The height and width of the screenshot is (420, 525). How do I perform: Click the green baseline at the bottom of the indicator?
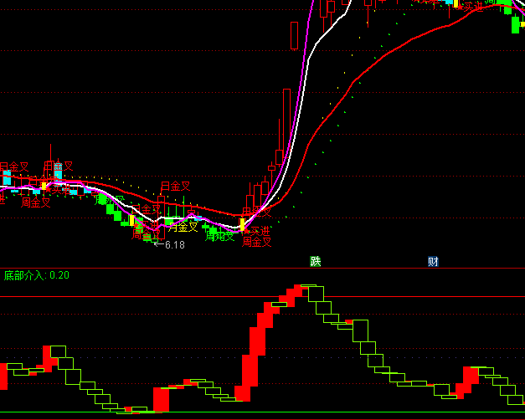click(251, 413)
